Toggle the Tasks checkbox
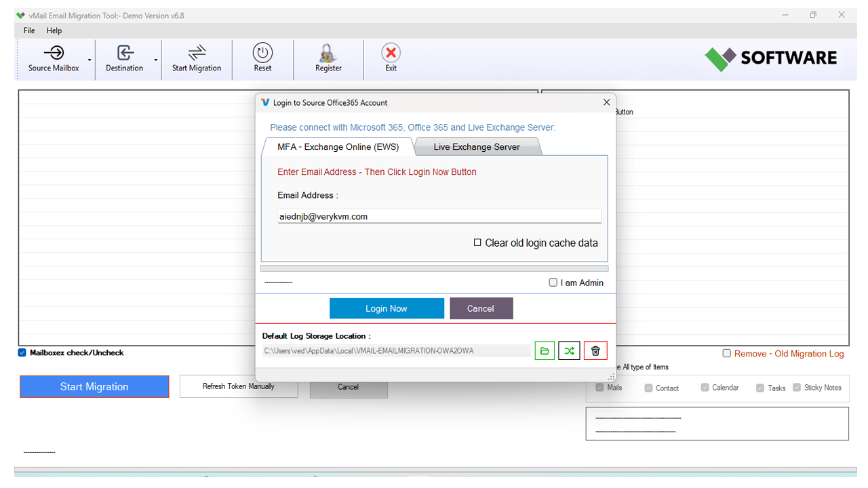 pos(760,388)
